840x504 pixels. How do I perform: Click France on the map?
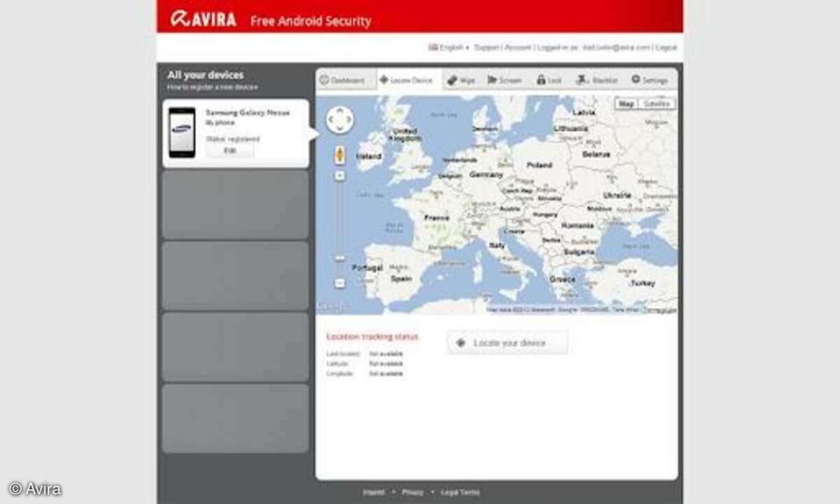(x=437, y=218)
